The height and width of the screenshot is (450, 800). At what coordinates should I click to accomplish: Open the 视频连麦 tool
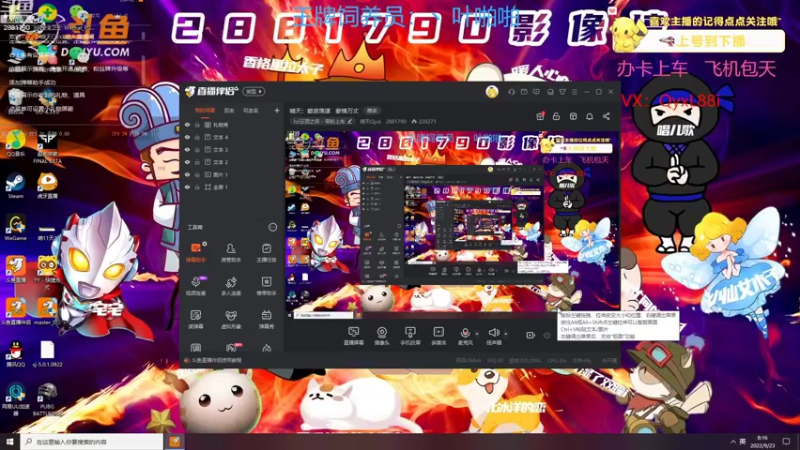pyautogui.click(x=195, y=286)
